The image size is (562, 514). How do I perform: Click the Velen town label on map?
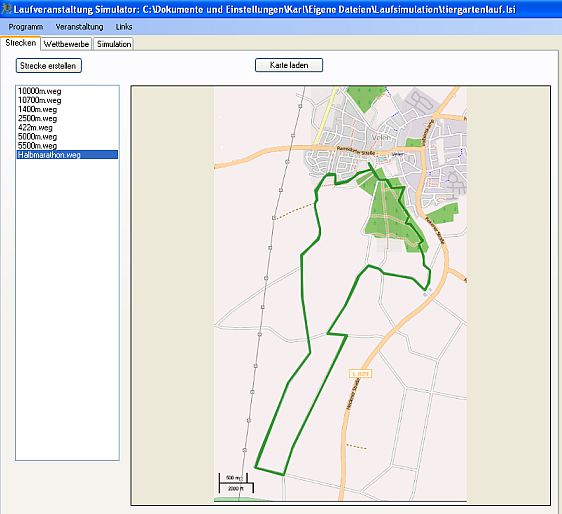click(x=381, y=137)
